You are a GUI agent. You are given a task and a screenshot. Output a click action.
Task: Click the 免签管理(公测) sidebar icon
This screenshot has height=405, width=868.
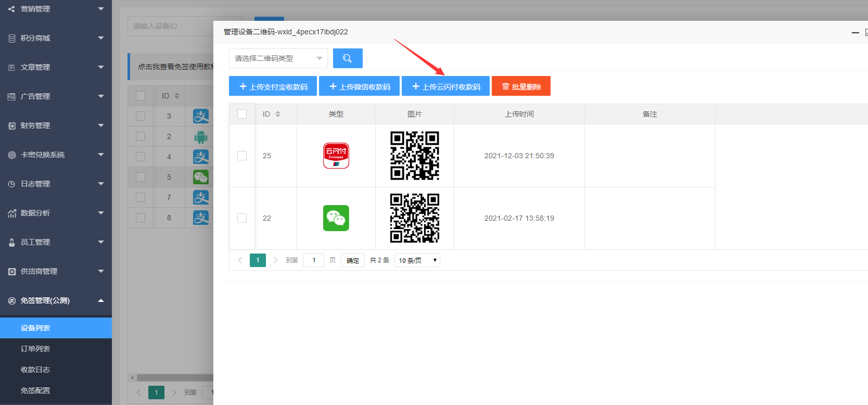(11, 300)
